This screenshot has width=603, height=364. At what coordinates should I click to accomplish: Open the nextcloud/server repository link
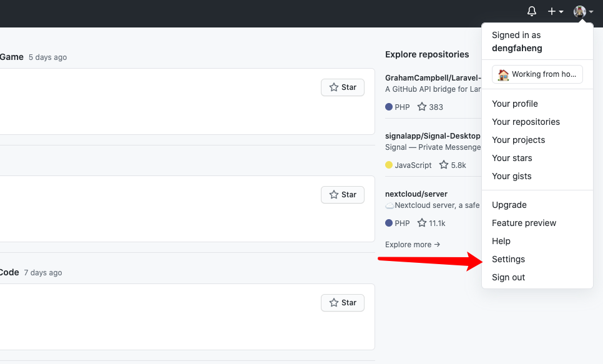(416, 194)
